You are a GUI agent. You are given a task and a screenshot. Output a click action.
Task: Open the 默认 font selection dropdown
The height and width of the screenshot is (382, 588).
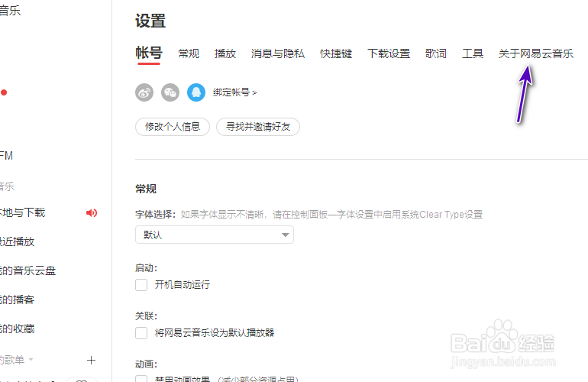tap(215, 235)
